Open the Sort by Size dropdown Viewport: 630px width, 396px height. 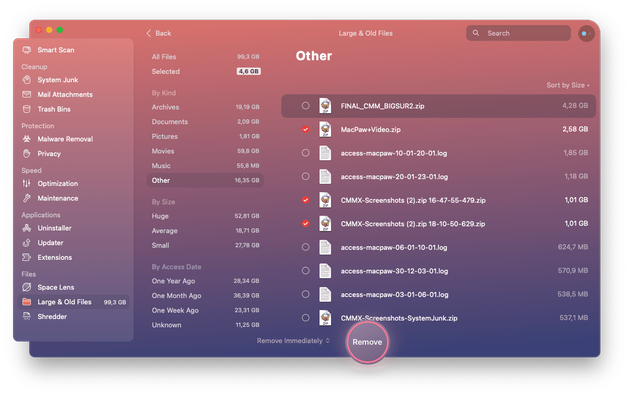tap(568, 85)
